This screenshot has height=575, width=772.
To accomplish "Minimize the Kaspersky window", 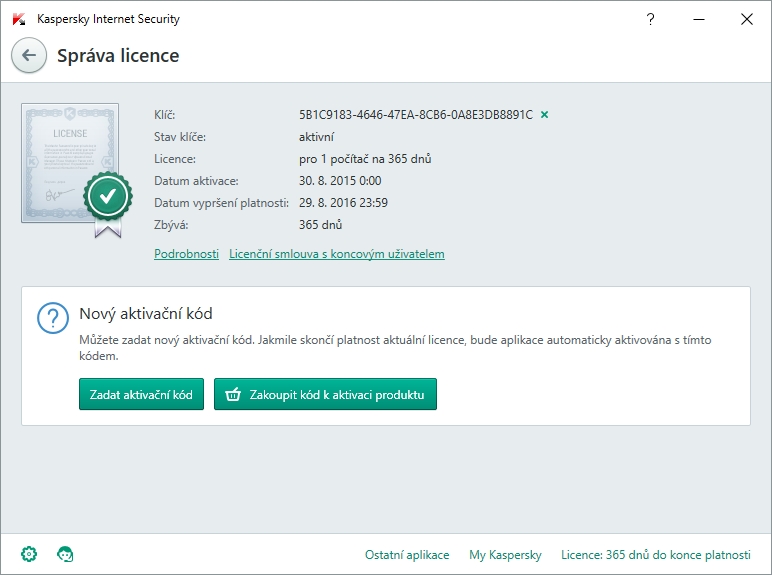I will 699,19.
